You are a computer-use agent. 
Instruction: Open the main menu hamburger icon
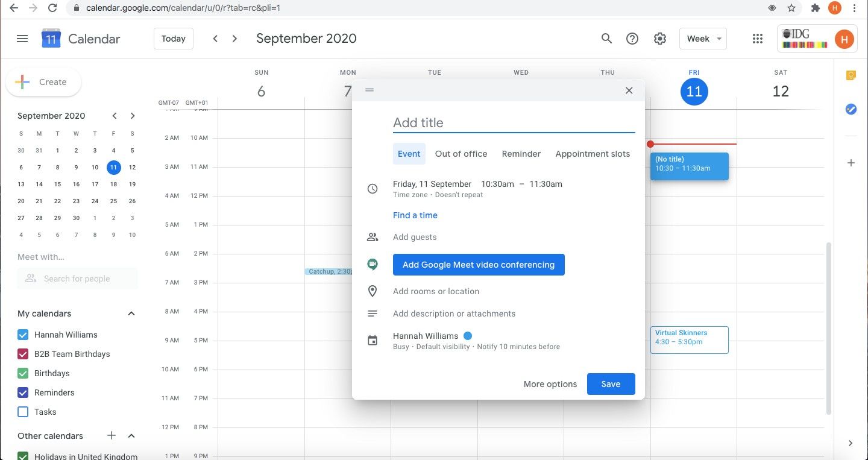coord(22,39)
